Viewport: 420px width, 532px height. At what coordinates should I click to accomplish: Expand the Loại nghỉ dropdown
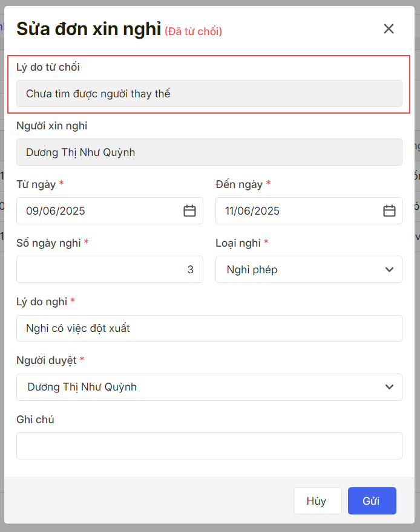(x=389, y=270)
